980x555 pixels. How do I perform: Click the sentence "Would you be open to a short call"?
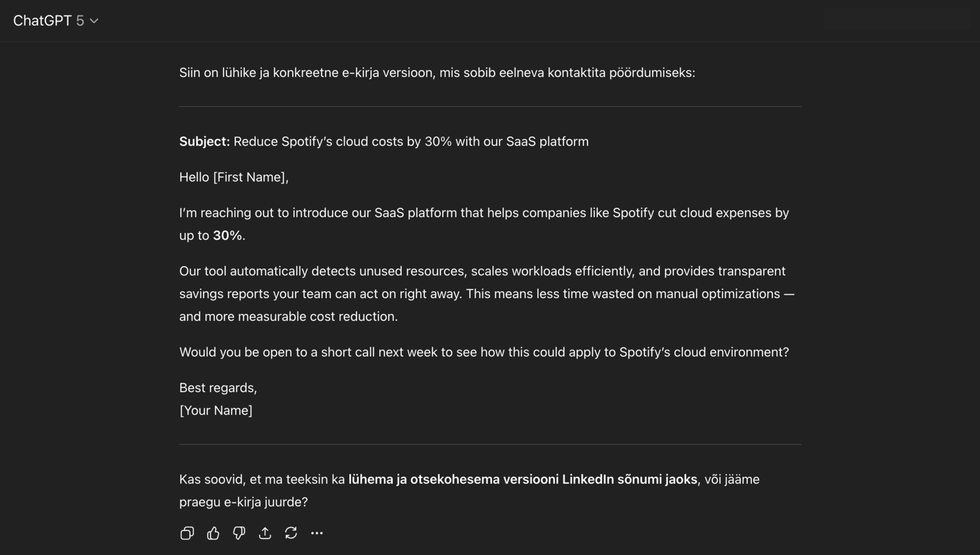(484, 352)
